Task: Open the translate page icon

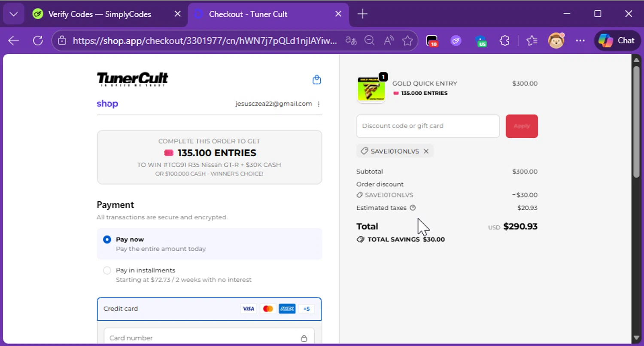Action: 351,41
